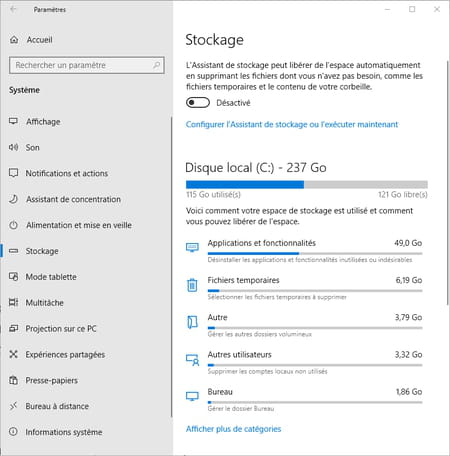Open Alimentation et mise en veille

79,225
